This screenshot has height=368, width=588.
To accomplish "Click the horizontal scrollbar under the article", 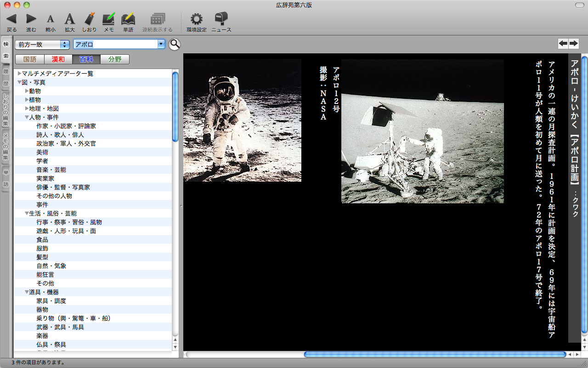I will pos(435,354).
